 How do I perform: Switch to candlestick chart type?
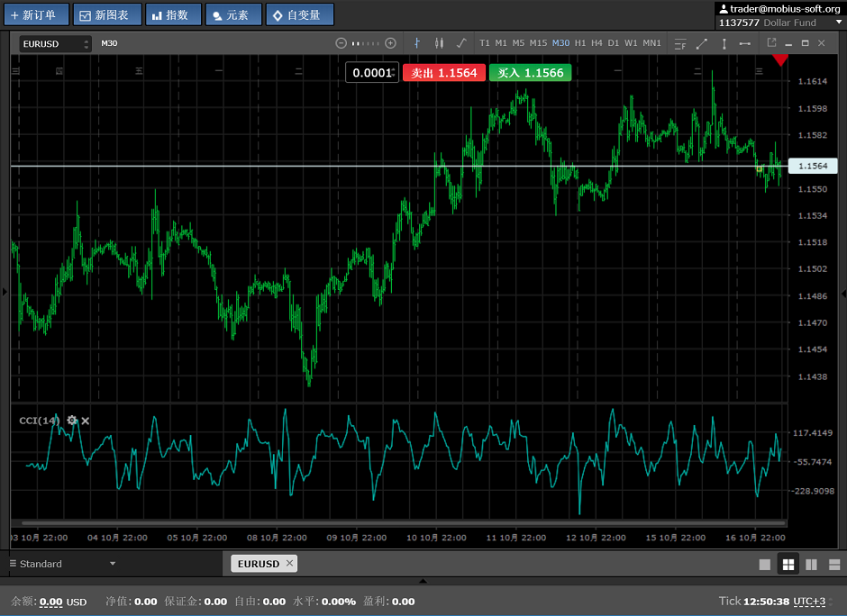click(439, 43)
